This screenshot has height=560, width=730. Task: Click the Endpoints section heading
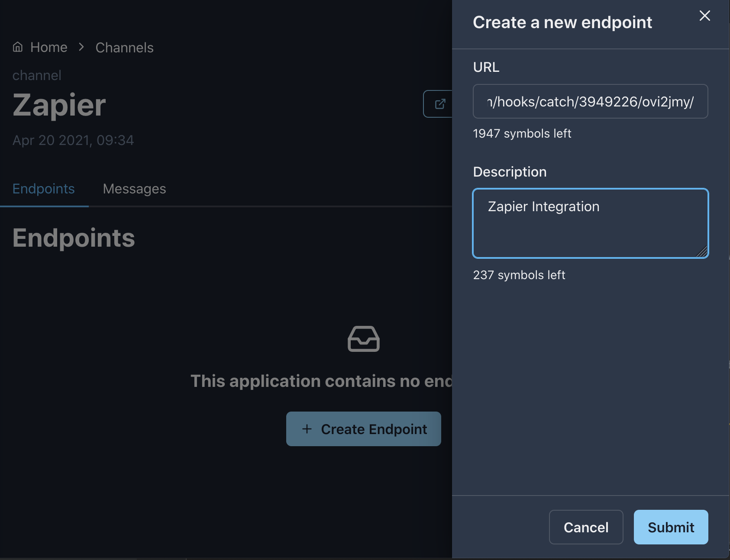point(74,238)
